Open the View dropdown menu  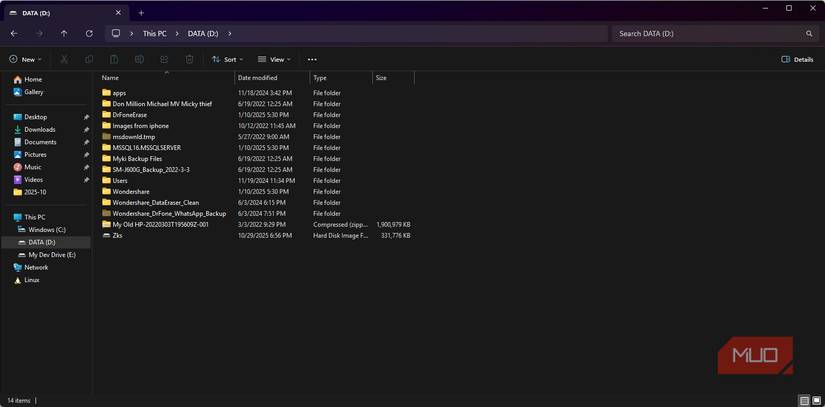[x=274, y=59]
